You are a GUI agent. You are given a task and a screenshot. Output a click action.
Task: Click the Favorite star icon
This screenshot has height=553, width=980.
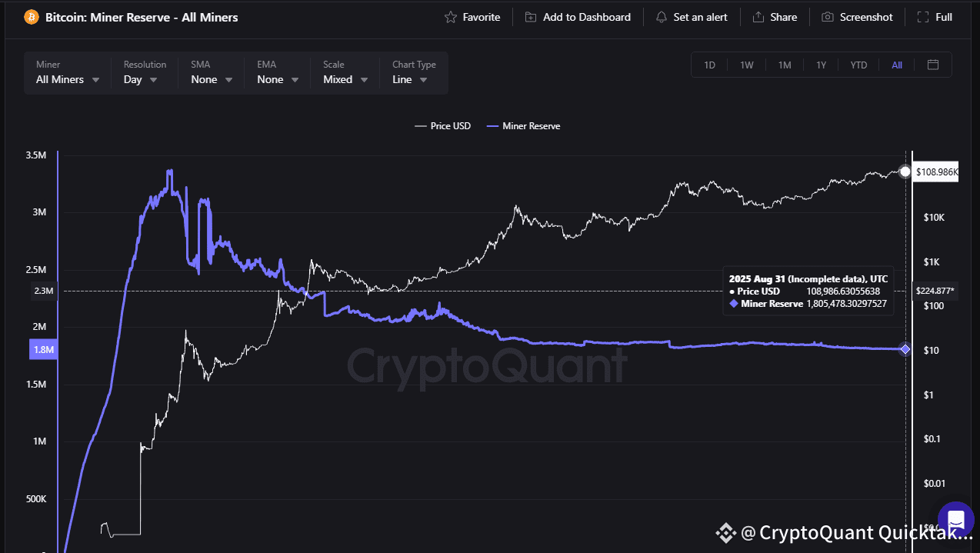pos(451,17)
